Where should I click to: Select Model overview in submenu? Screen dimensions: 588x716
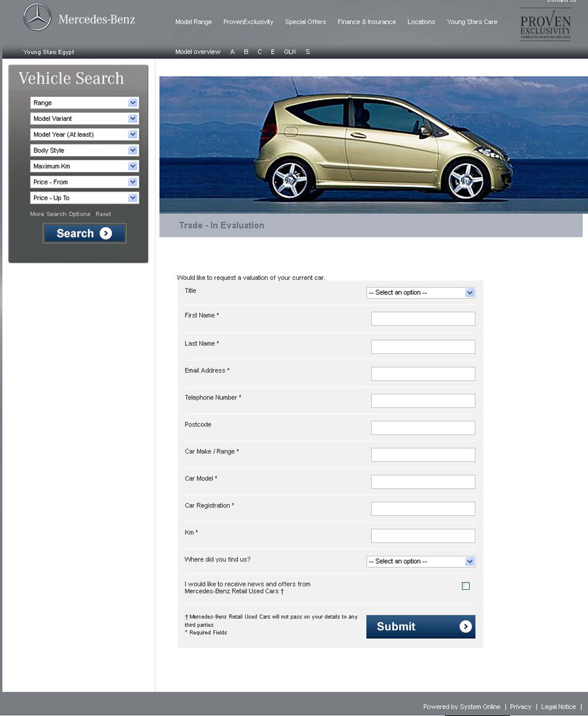pos(197,52)
